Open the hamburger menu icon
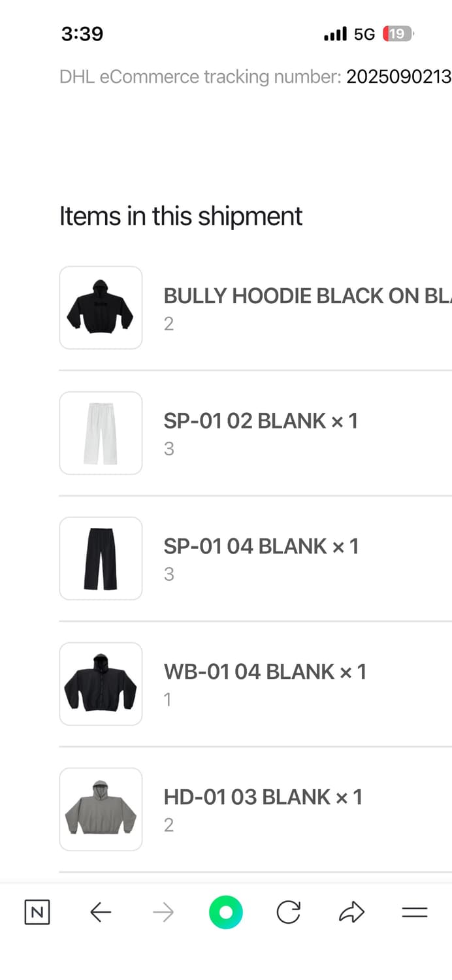The height and width of the screenshot is (980, 452). click(413, 912)
